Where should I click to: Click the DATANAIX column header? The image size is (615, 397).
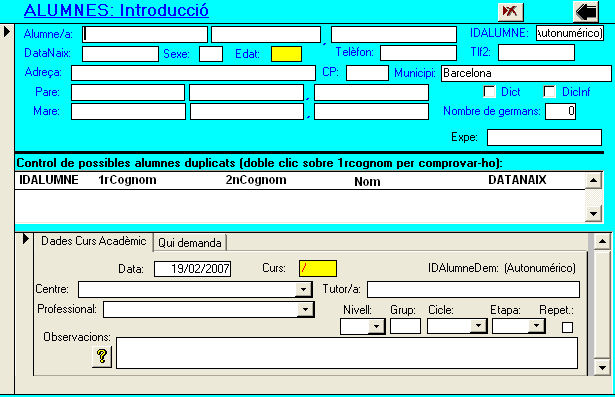(x=517, y=180)
